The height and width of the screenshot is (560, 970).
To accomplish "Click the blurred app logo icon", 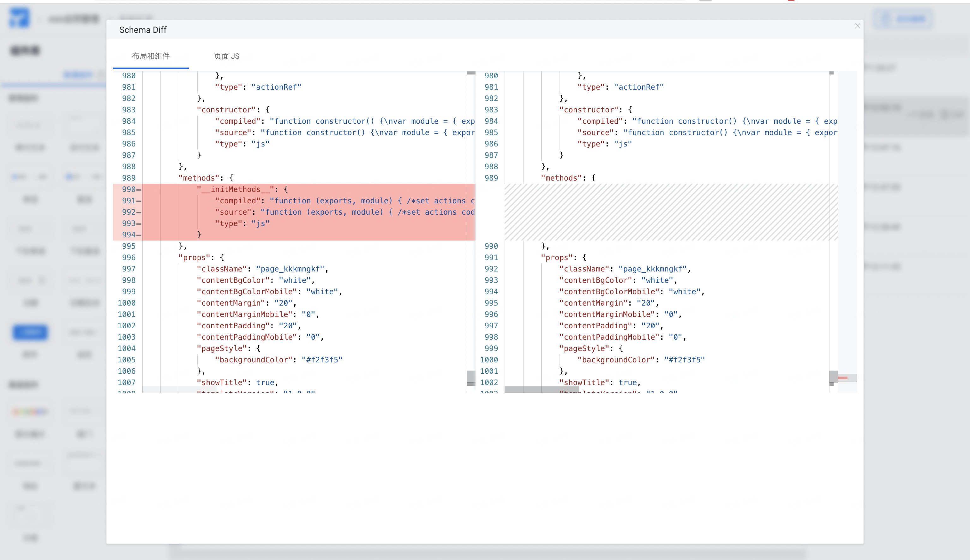I will (19, 18).
